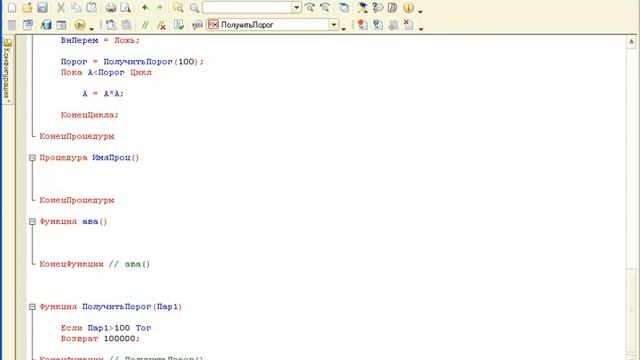
Task: Show About information with the yellow info icon
Action: [408, 7]
